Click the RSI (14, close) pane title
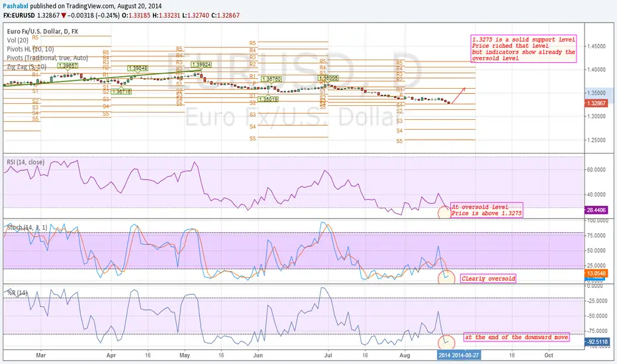 click(26, 162)
